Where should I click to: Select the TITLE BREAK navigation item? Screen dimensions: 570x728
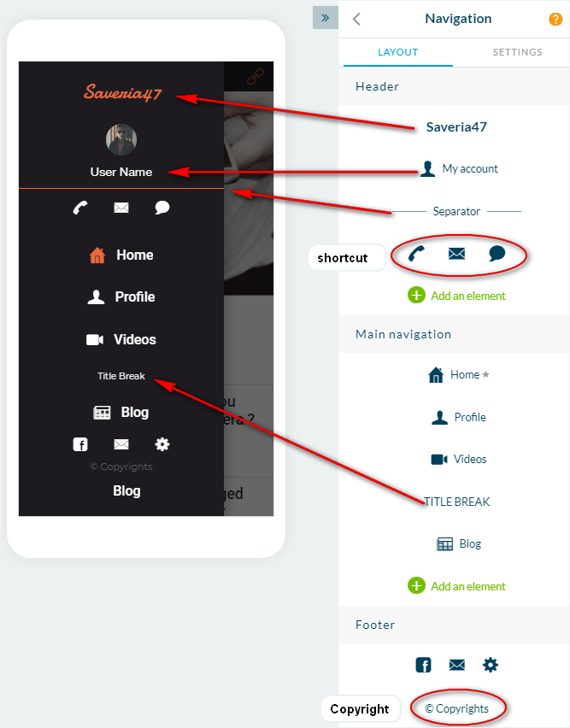[x=456, y=502]
